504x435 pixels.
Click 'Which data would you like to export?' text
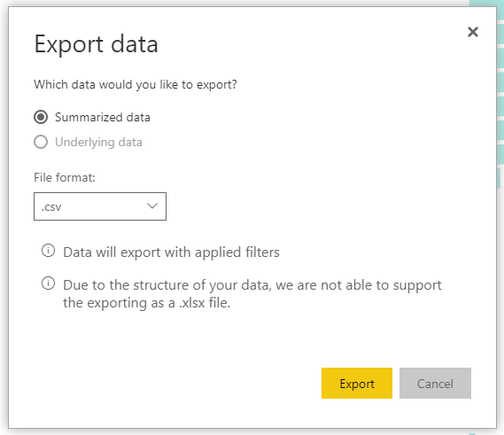pyautogui.click(x=136, y=84)
